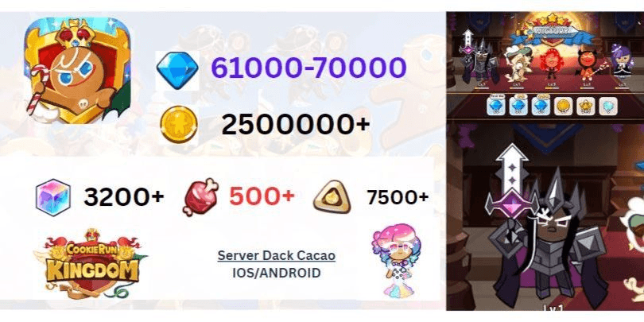Viewport: 644px width, 322px height.
Task: Select the gold star crown reward tile
Action: coord(586,106)
